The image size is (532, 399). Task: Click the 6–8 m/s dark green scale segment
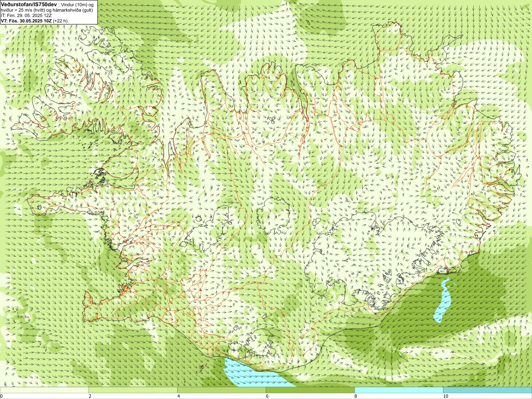point(310,390)
